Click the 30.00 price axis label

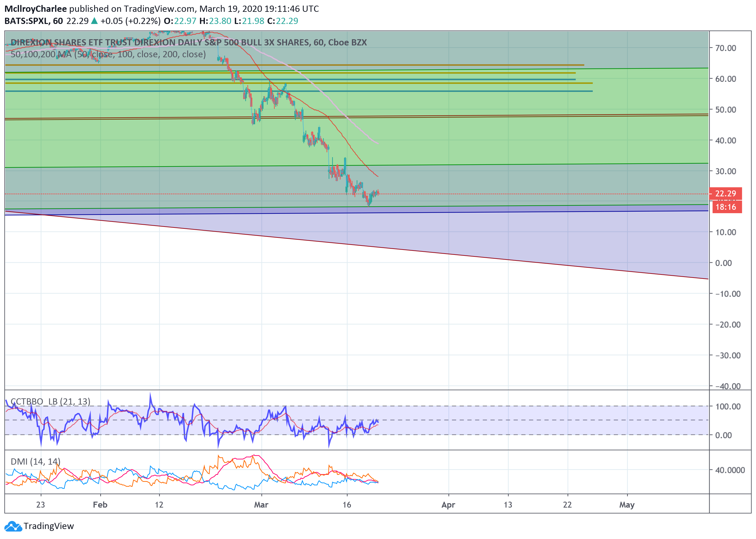[x=725, y=171]
